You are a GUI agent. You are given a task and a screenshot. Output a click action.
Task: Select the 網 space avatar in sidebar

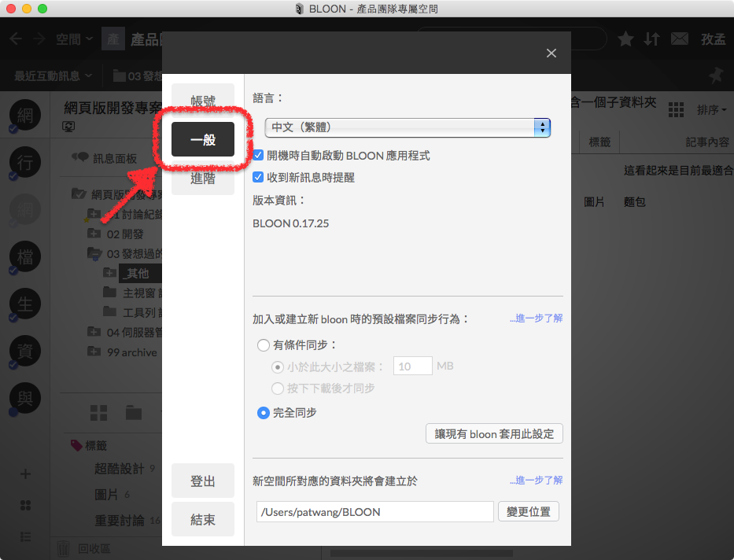click(x=25, y=115)
